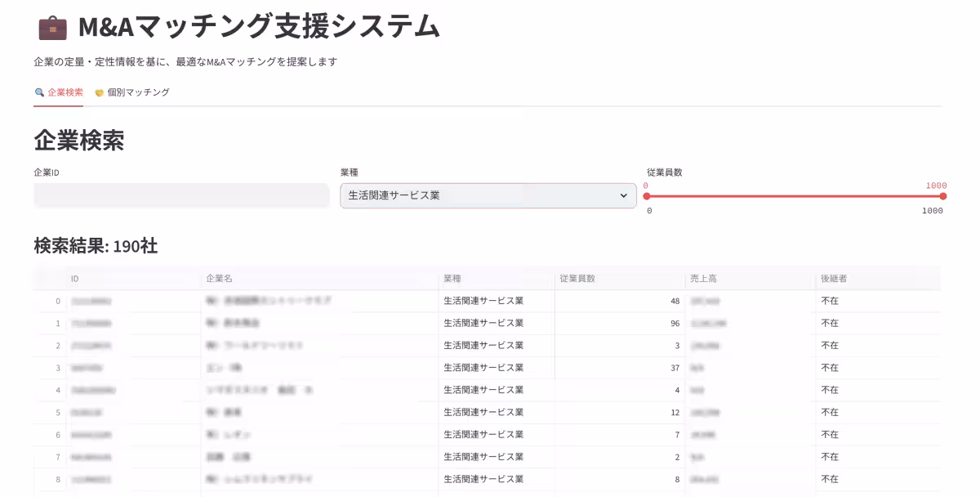Click the 検索結果: 190社 heading

click(x=95, y=246)
